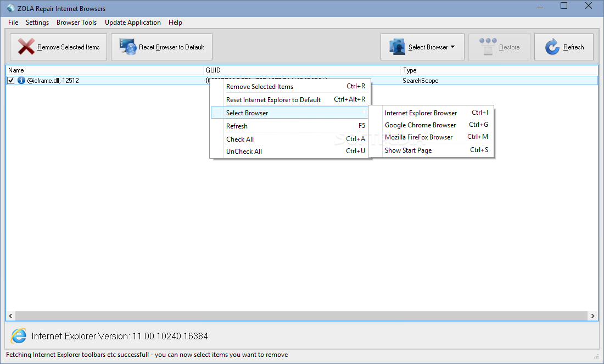Open the Select Browser dropdown arrow
The width and height of the screenshot is (604, 364).
point(452,47)
